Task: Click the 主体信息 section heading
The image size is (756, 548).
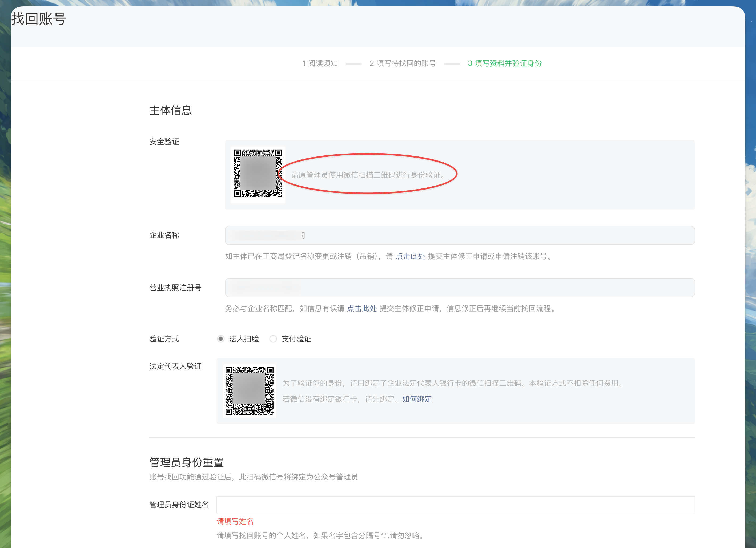Action: (x=170, y=110)
